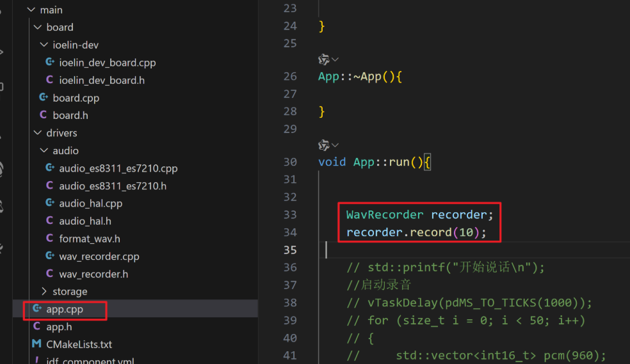
Task: Click AI code lens icon above App::~App()
Action: tap(324, 59)
